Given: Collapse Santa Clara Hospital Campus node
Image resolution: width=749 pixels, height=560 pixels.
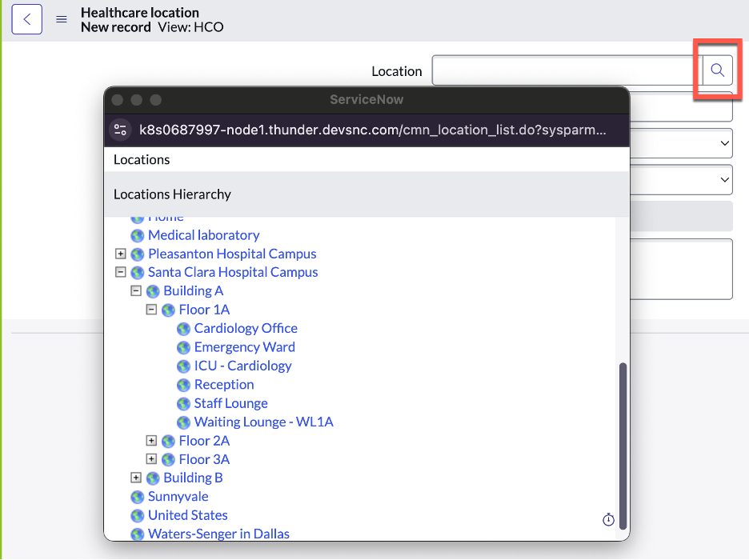Looking at the screenshot, I should coord(120,272).
